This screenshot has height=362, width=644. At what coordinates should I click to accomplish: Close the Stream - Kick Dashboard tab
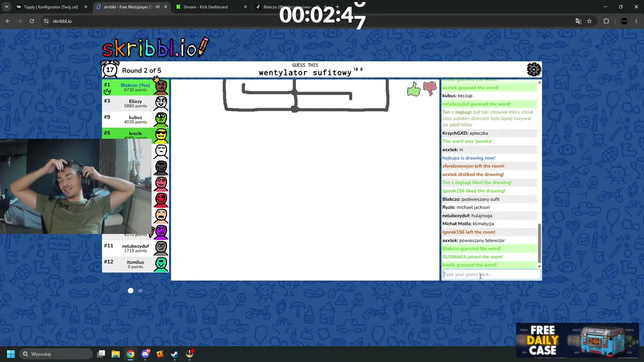pyautogui.click(x=246, y=7)
